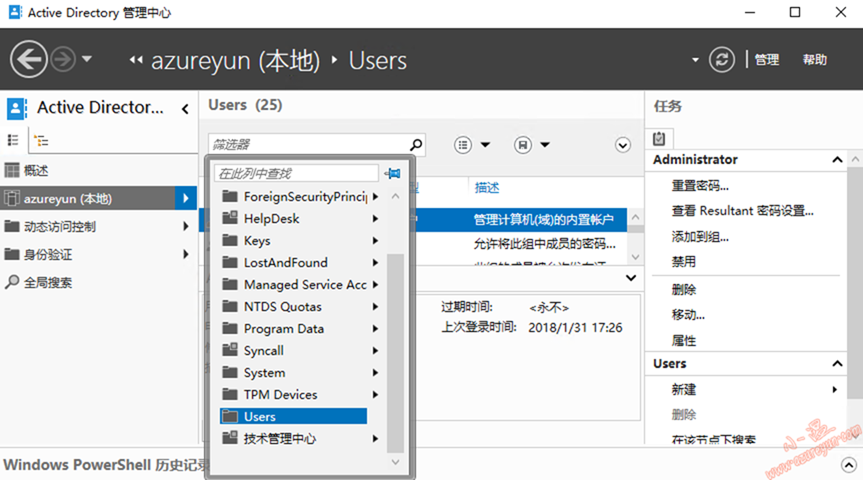The height and width of the screenshot is (480, 863).
Task: Click the azureyun (本地) breadcrumb
Action: coord(236,60)
